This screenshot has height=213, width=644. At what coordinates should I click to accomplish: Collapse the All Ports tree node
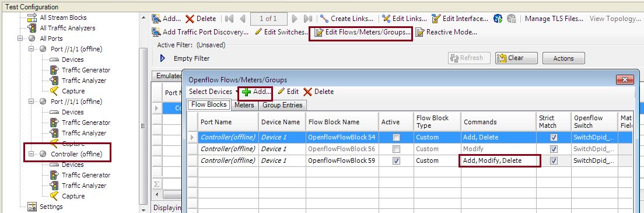20,39
